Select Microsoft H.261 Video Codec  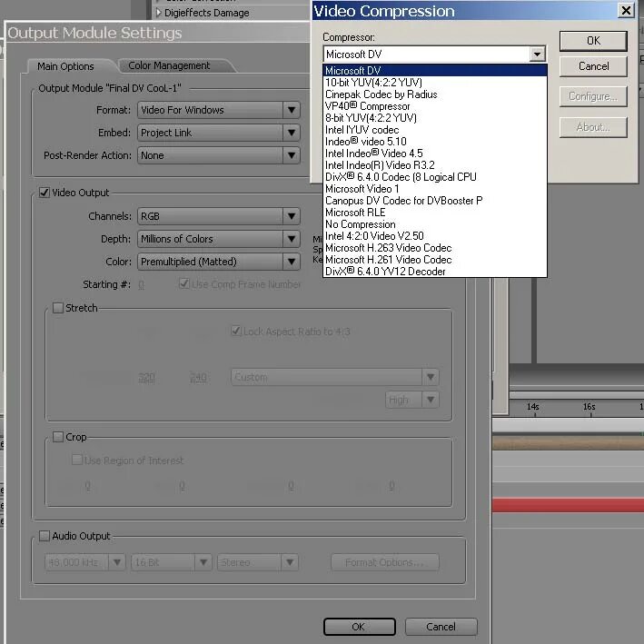(435, 260)
